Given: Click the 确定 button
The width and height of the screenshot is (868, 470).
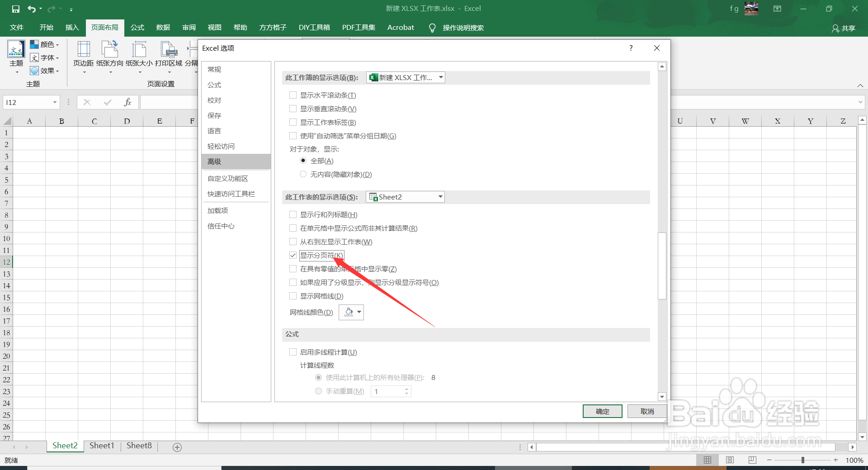Looking at the screenshot, I should tap(602, 411).
